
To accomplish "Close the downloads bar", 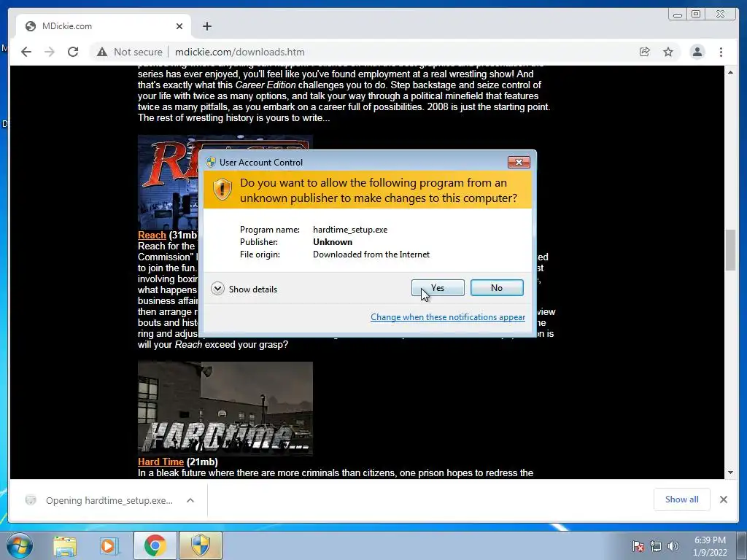I will tap(723, 499).
